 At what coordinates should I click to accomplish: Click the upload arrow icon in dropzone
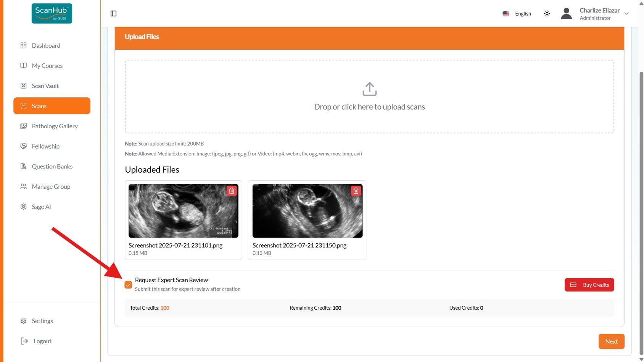369,89
